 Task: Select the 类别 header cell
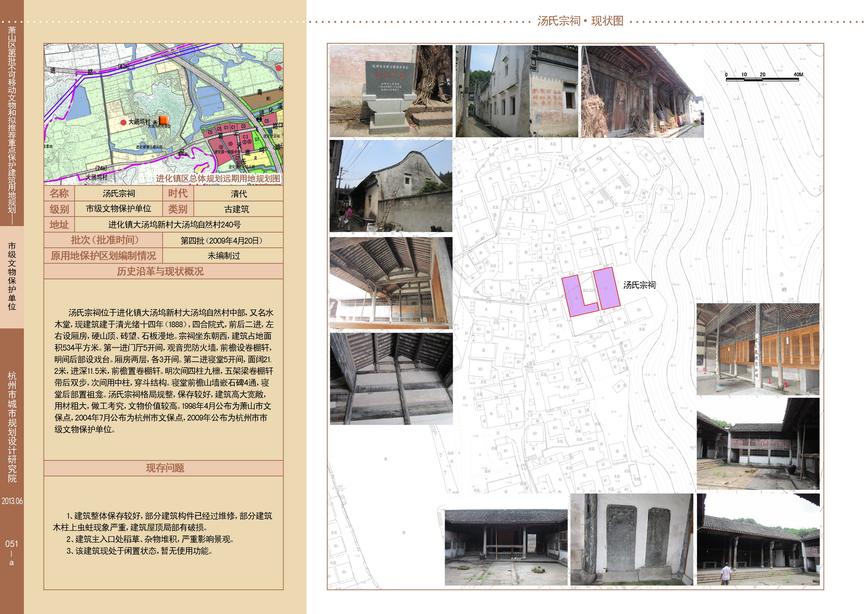point(178,209)
